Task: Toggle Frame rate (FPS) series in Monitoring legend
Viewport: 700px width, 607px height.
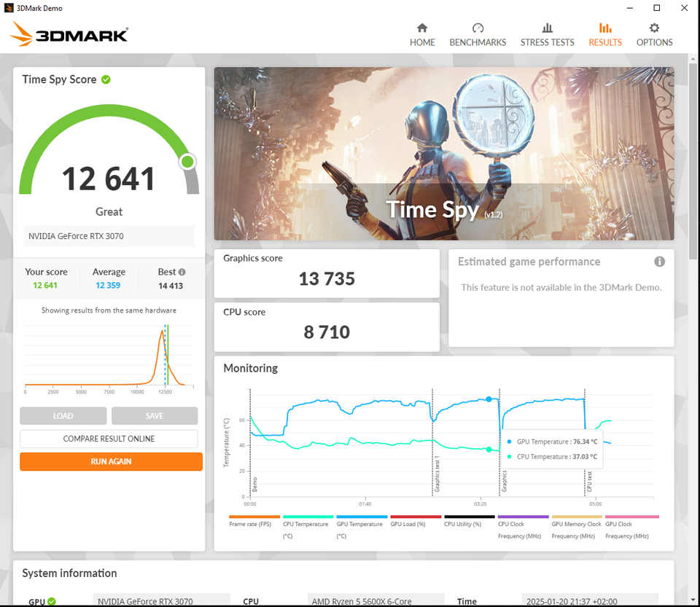Action: 250,524
